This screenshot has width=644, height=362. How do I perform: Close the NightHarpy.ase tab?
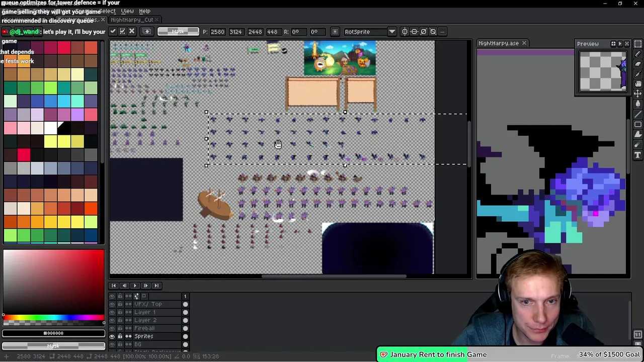[x=524, y=43]
